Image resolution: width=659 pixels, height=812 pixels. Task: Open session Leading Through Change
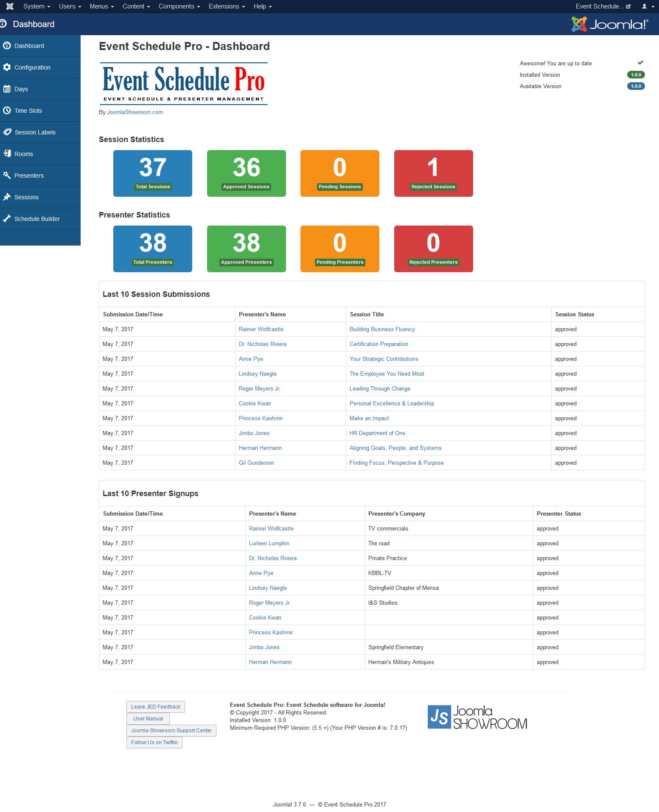(380, 389)
